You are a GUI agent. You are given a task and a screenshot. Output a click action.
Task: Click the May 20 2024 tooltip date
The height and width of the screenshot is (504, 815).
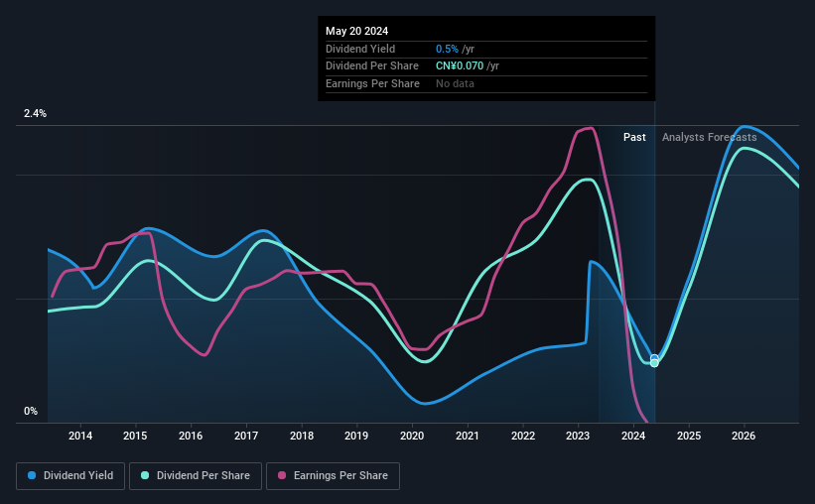(356, 31)
